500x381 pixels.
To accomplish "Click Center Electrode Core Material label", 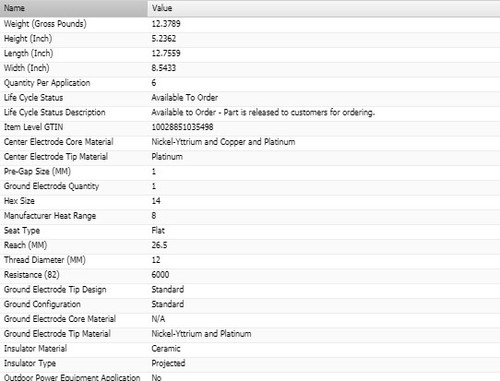I will click(59, 142).
